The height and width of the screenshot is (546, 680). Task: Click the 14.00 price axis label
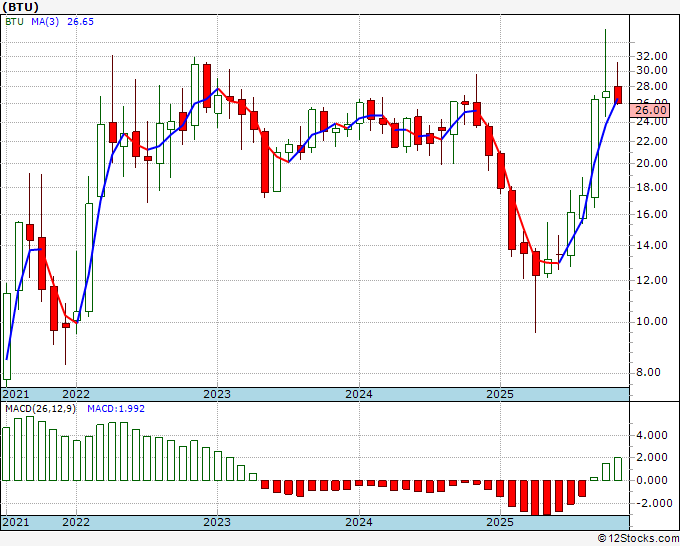click(x=652, y=245)
